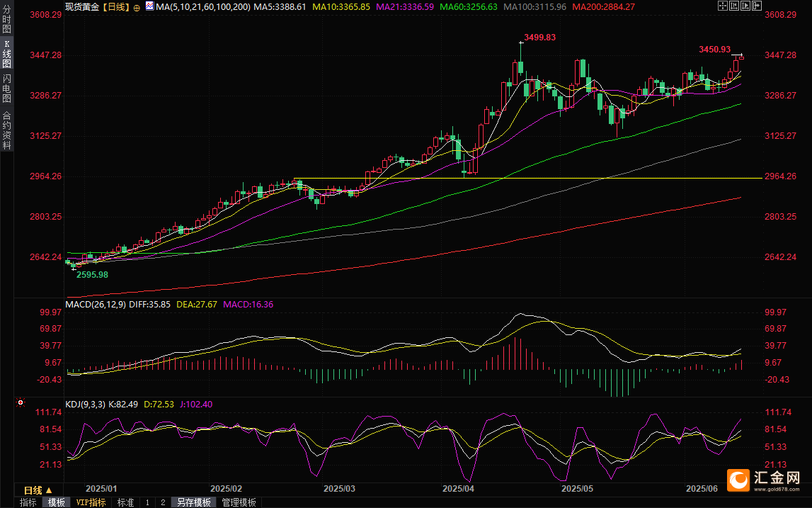Click the 3499.83 high price label
The height and width of the screenshot is (508, 812).
[539, 38]
